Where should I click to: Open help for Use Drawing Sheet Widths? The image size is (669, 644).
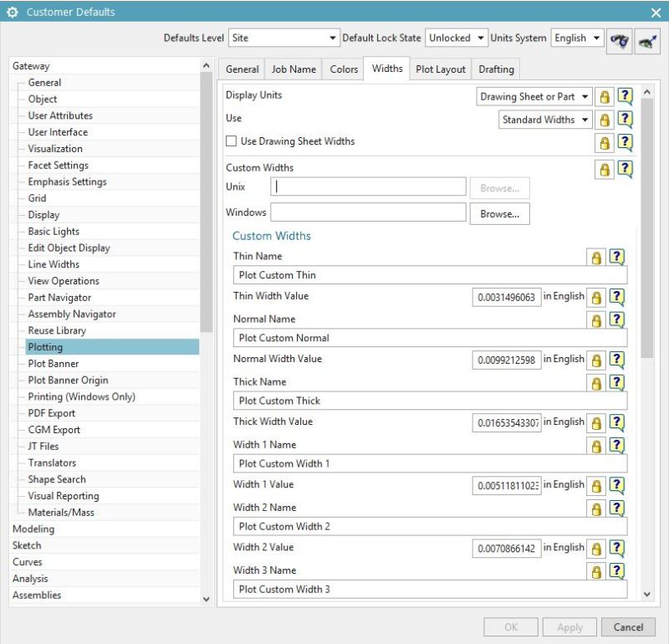click(625, 142)
